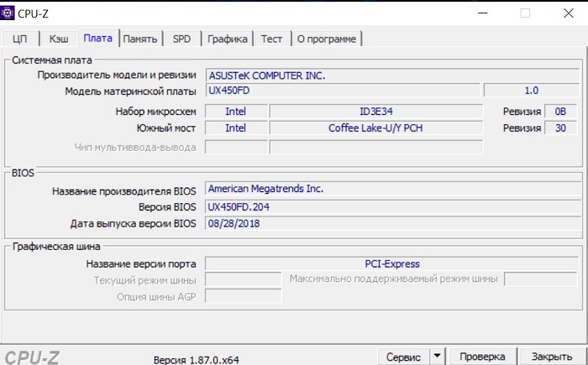Expand the Сервис dropdown arrow

click(438, 356)
